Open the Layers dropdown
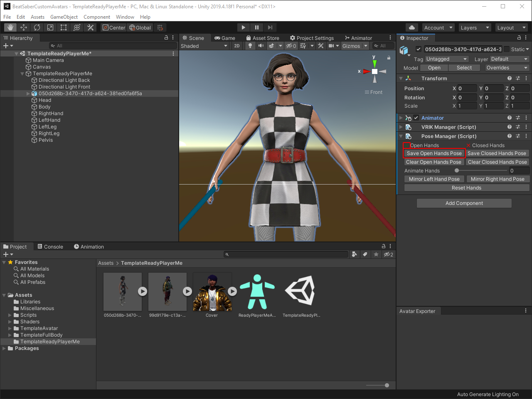Screen dimensions: 532x399 click(x=475, y=27)
